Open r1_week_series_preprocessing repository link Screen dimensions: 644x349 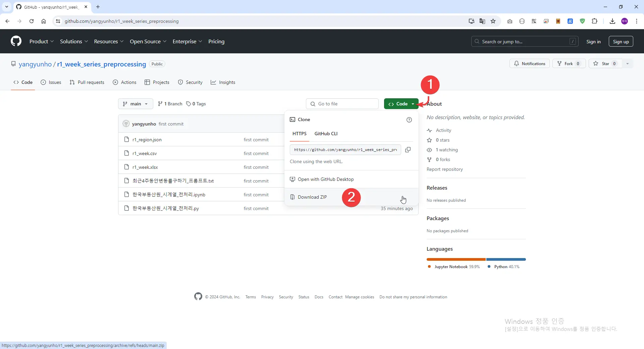102,64
